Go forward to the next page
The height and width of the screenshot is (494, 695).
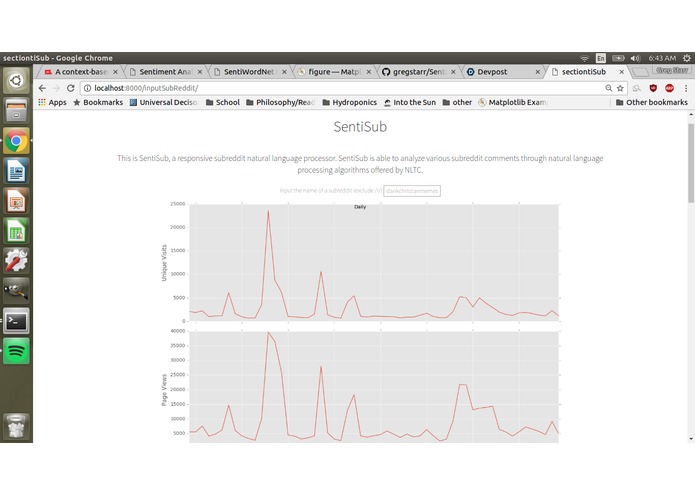56,88
